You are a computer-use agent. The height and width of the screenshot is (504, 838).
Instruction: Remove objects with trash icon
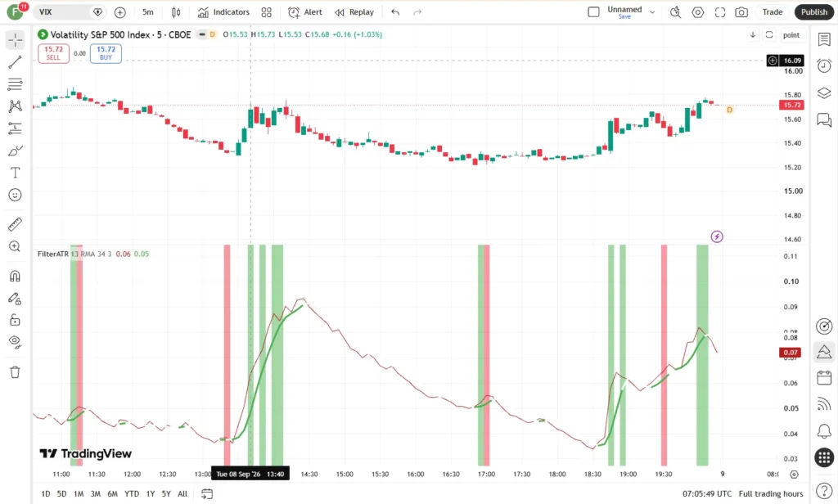click(x=15, y=372)
